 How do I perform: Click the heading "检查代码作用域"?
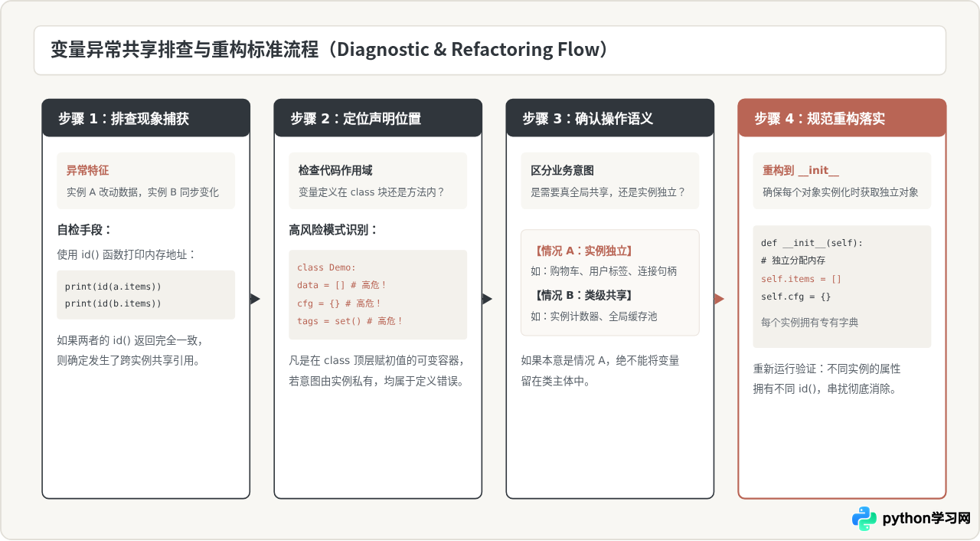tap(335, 170)
